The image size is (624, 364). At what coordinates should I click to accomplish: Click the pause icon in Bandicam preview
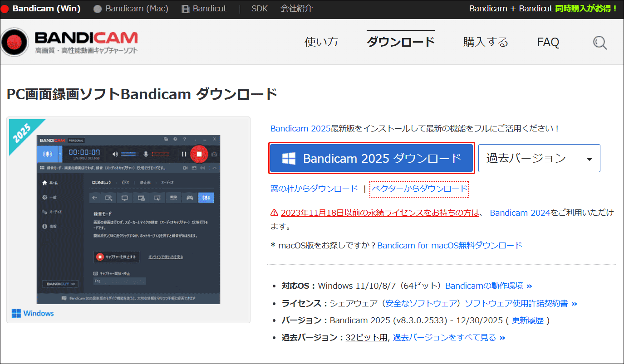184,154
